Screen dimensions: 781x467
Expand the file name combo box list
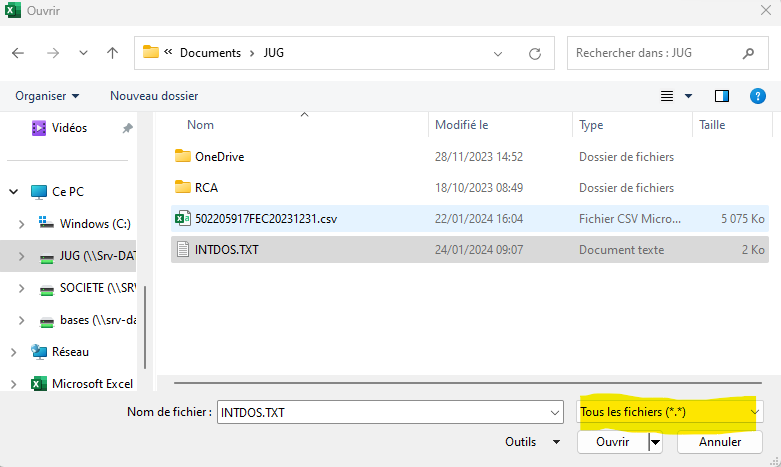(556, 412)
